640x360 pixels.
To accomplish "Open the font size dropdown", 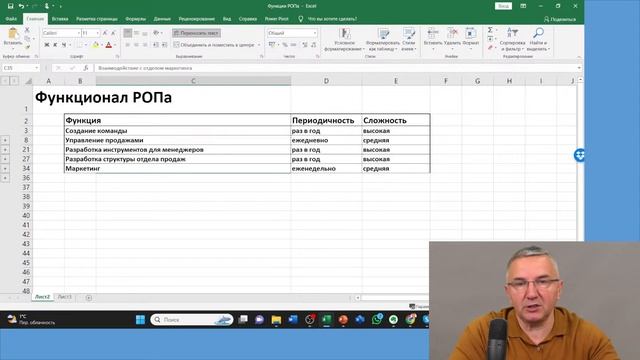I will [x=98, y=33].
